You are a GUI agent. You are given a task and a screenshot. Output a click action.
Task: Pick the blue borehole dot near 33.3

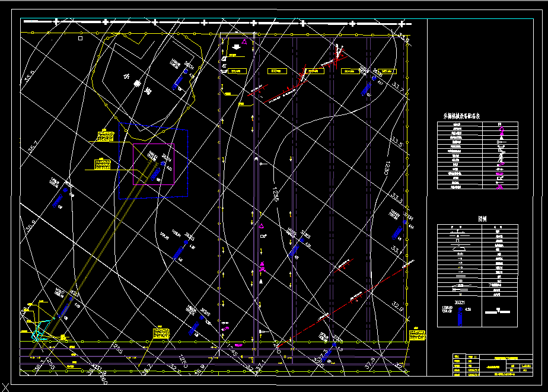[404, 222]
